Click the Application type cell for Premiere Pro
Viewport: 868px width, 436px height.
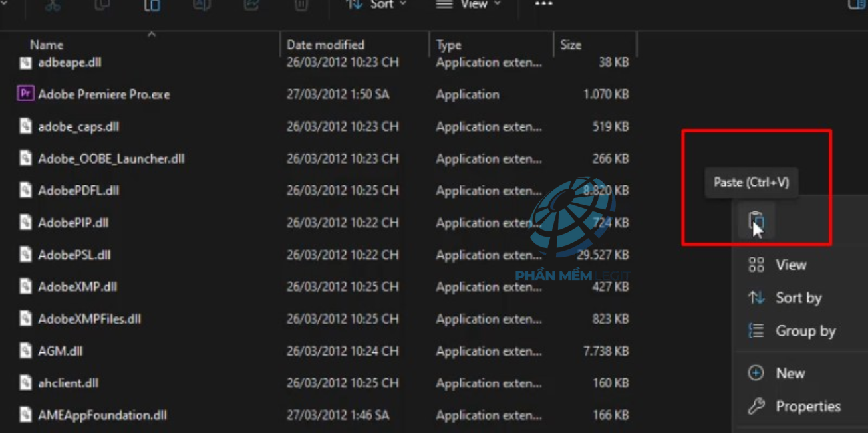click(x=468, y=94)
